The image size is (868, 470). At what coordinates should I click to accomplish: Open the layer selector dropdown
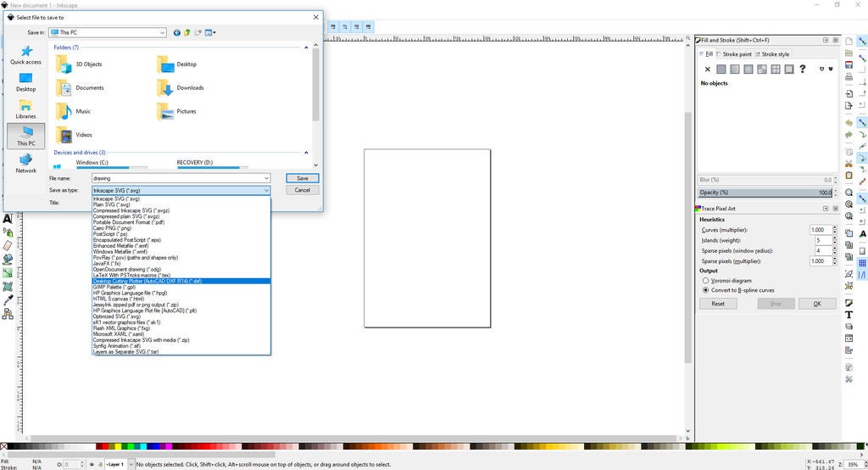pyautogui.click(x=131, y=464)
